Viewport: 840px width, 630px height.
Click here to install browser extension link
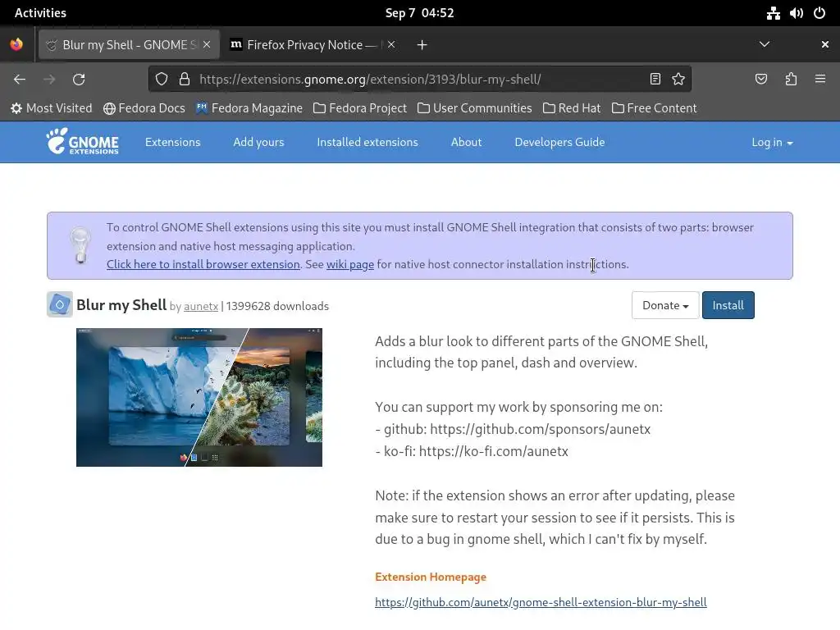click(x=203, y=264)
